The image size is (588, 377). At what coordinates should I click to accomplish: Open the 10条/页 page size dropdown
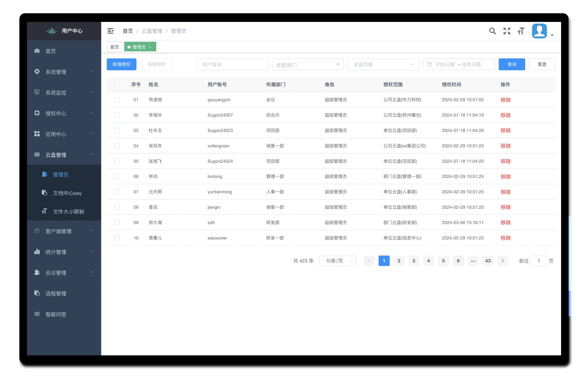tap(338, 261)
